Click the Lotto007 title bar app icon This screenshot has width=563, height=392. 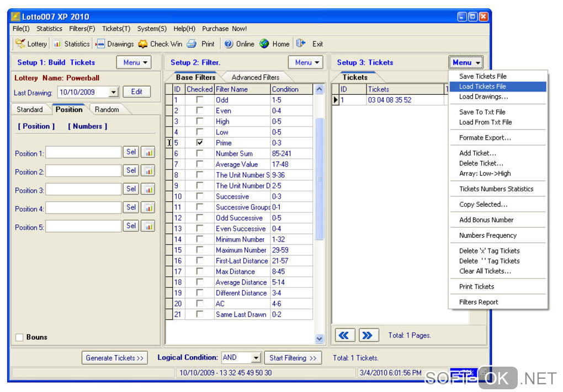(15, 17)
